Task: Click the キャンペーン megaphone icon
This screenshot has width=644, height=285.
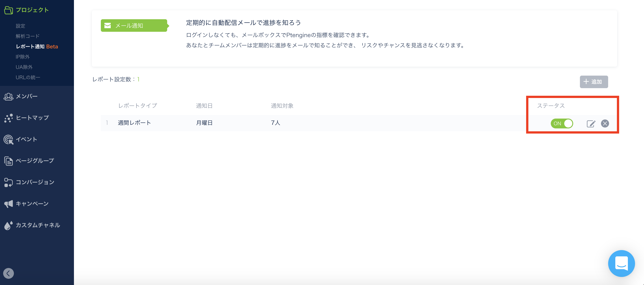Action: coord(9,204)
